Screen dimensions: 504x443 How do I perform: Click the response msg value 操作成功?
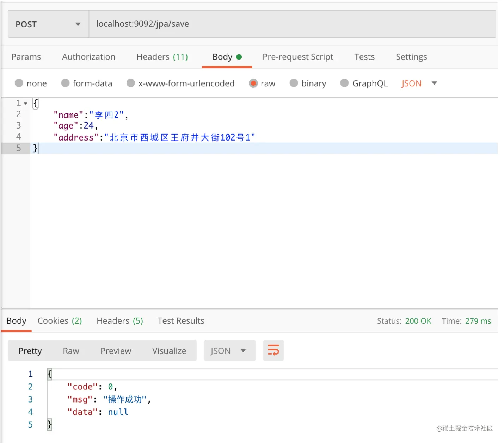click(x=125, y=399)
